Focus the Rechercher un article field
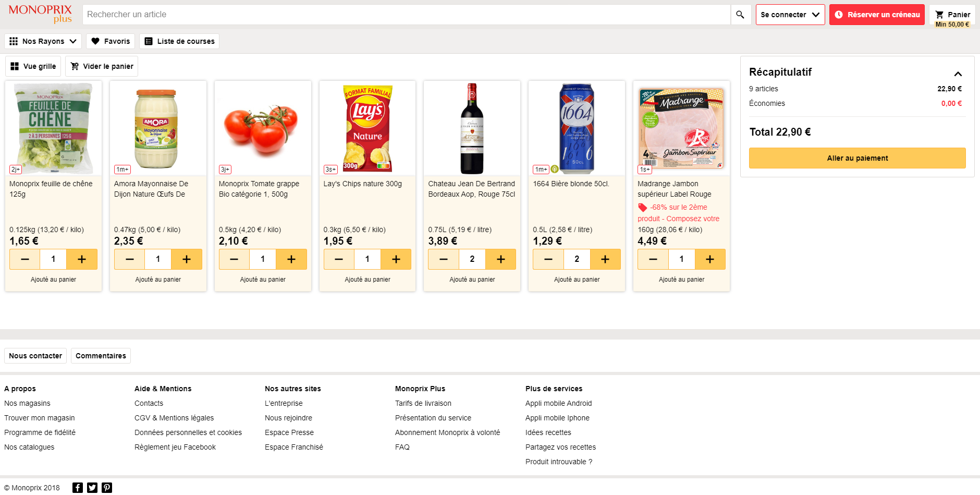 (x=407, y=15)
